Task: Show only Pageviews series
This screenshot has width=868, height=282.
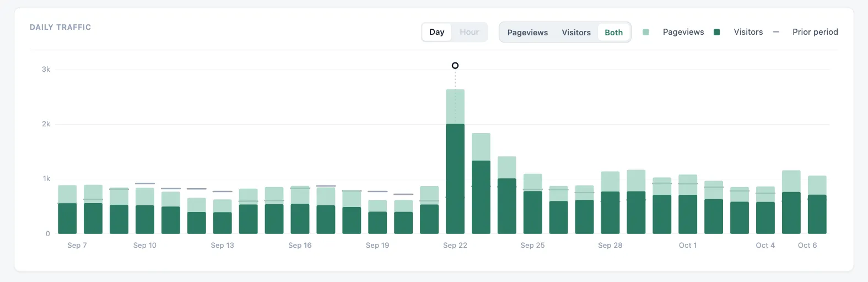Action: [x=527, y=33]
